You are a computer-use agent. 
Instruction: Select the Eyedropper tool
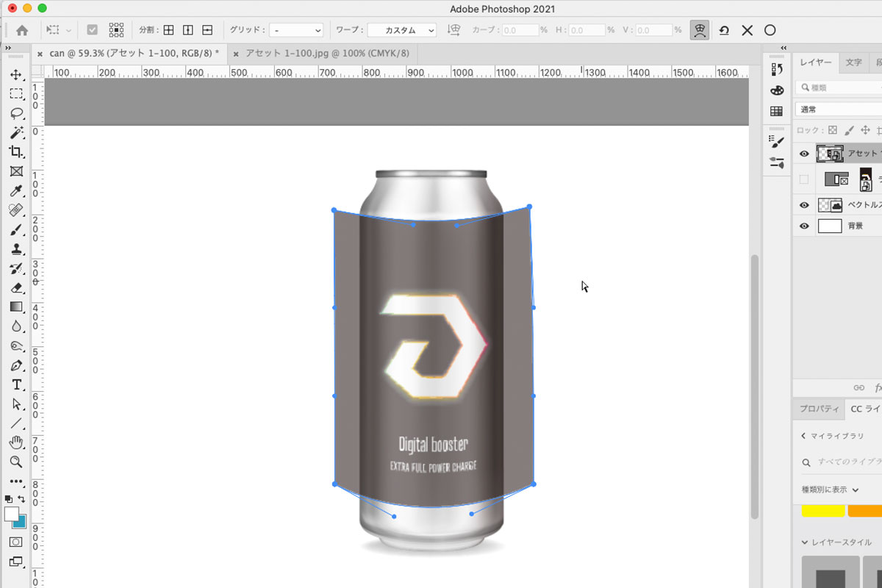(x=15, y=191)
